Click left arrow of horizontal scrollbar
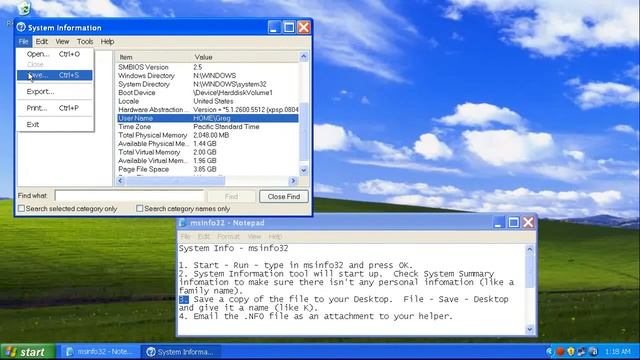 click(x=120, y=180)
